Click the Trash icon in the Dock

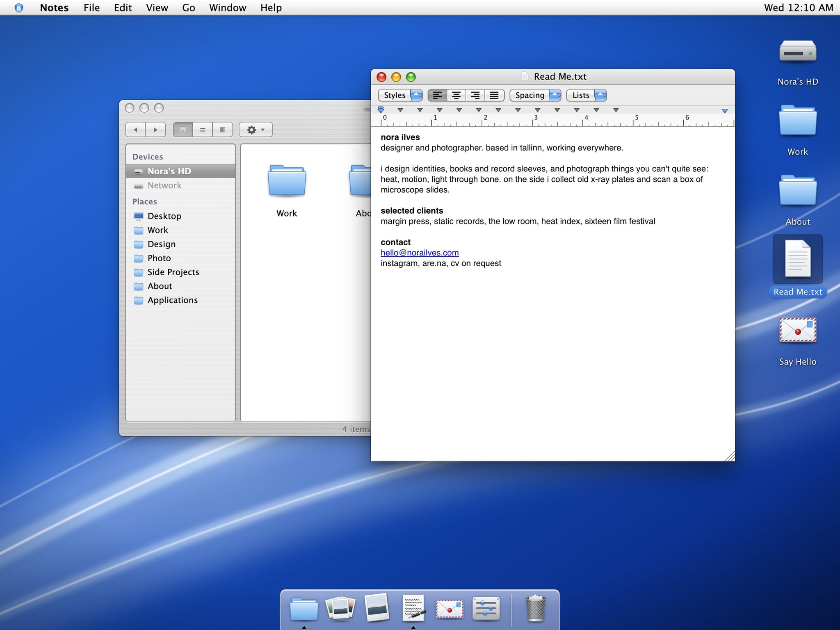click(x=535, y=608)
